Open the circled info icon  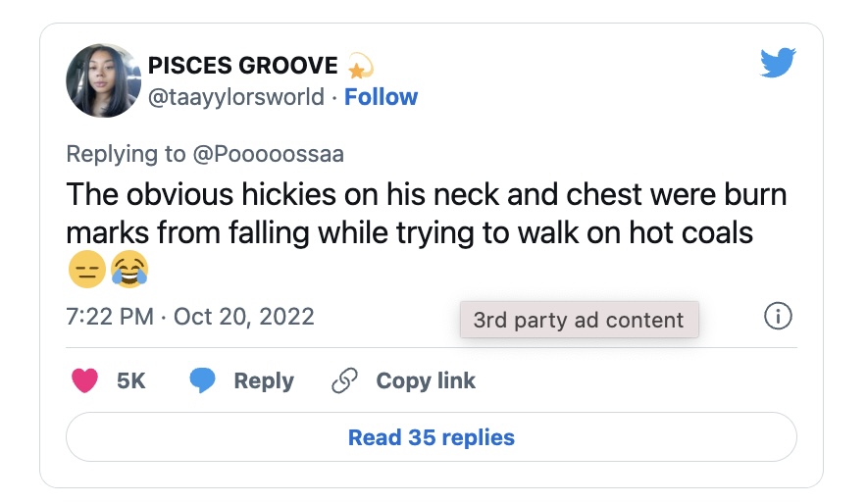[x=777, y=317]
